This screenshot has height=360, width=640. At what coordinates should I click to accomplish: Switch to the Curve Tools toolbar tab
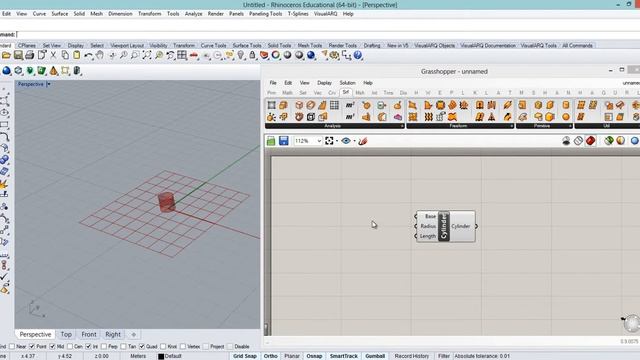(x=213, y=46)
